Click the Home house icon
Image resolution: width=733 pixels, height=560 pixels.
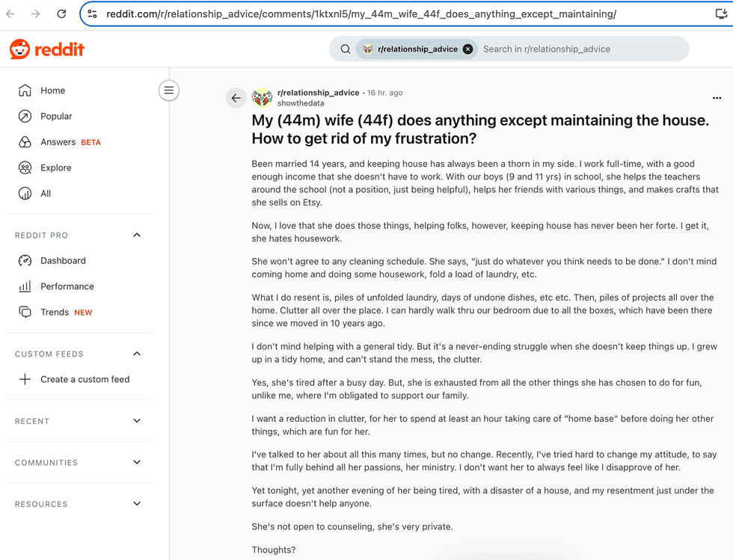point(25,90)
